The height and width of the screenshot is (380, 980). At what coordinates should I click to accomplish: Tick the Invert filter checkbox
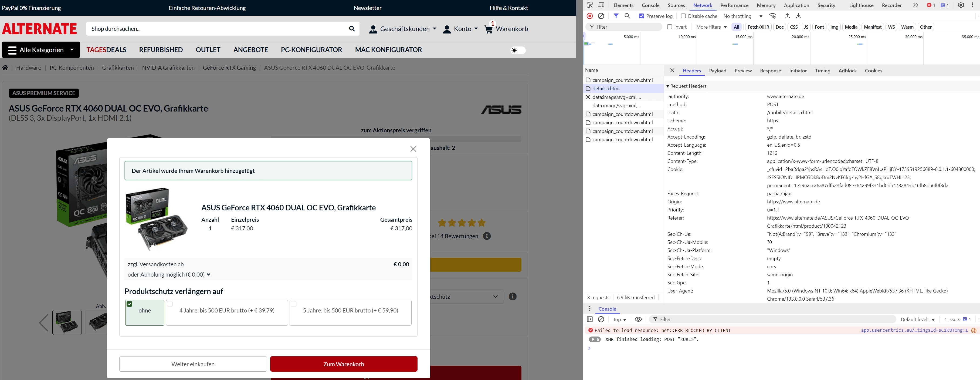pyautogui.click(x=670, y=27)
